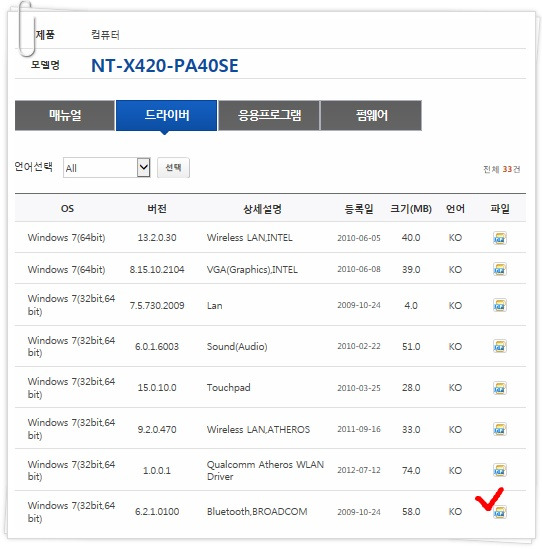542x549 pixels.
Task: Click the 언어 column header
Action: point(455,209)
